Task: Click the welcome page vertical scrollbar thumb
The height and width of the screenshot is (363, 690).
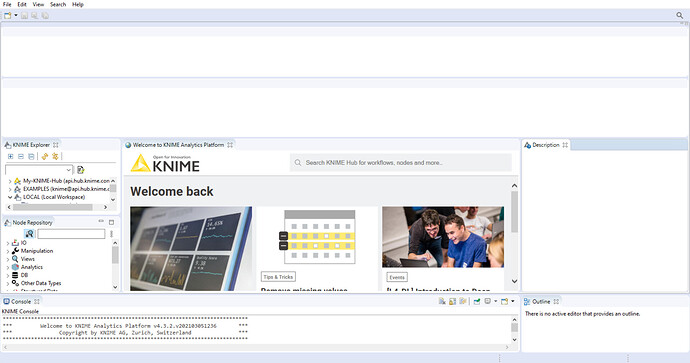Action: coord(514,212)
